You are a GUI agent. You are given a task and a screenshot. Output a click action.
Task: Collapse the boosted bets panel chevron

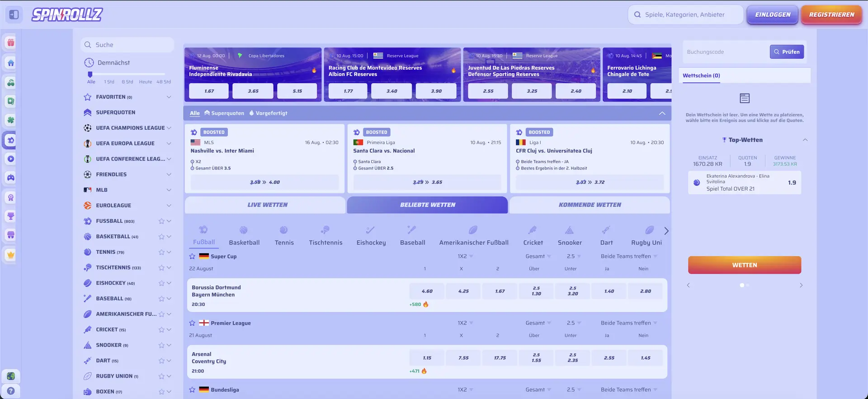pyautogui.click(x=662, y=113)
